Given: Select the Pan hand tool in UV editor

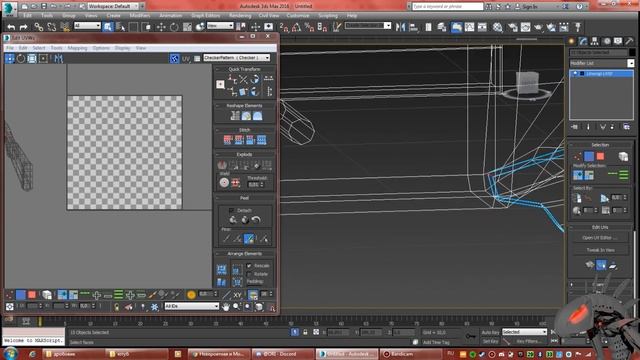Looking at the screenshot, I should [x=226, y=306].
